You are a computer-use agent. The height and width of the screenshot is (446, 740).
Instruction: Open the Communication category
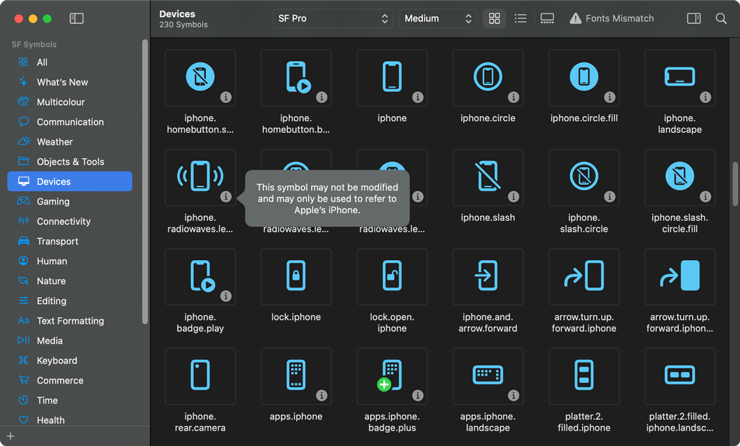70,122
